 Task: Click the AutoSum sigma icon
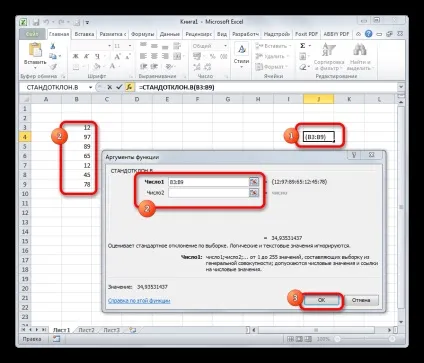click(x=303, y=46)
